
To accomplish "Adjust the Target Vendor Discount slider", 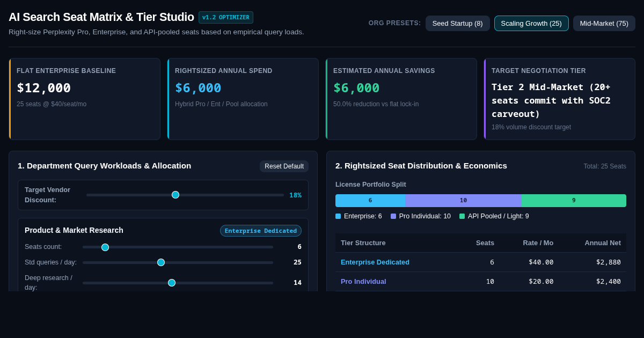I will (x=185, y=195).
